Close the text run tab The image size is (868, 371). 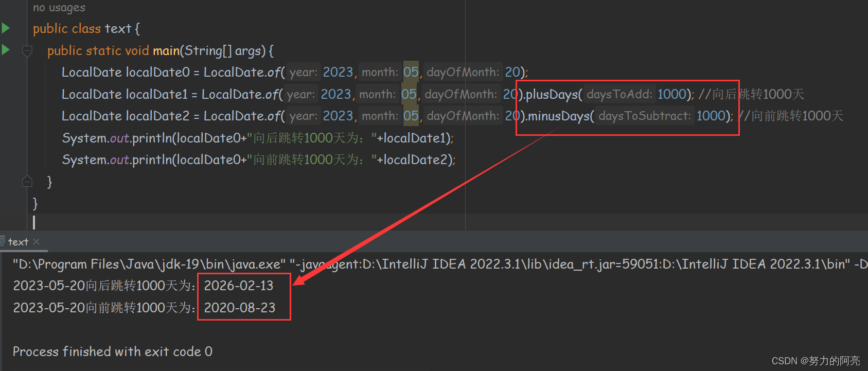(36, 241)
